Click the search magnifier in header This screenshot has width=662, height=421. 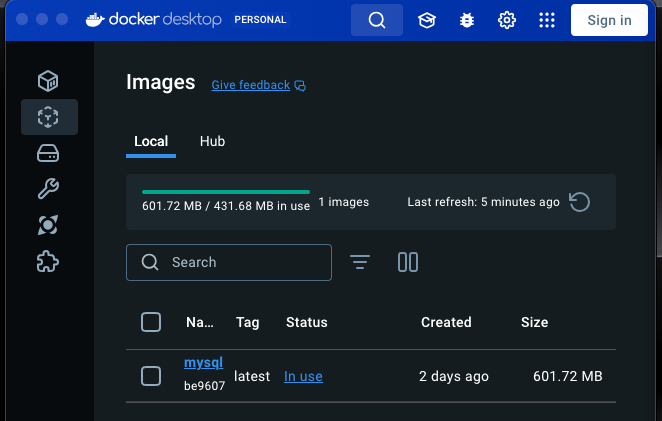pos(377,20)
